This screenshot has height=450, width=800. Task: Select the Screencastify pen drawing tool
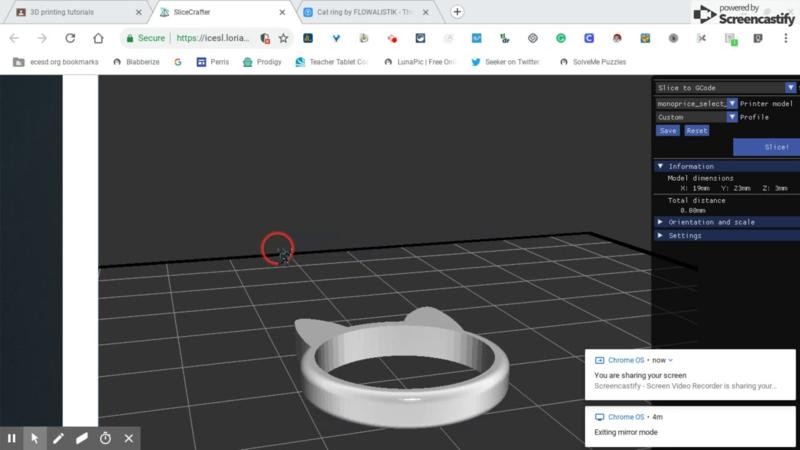click(58, 438)
